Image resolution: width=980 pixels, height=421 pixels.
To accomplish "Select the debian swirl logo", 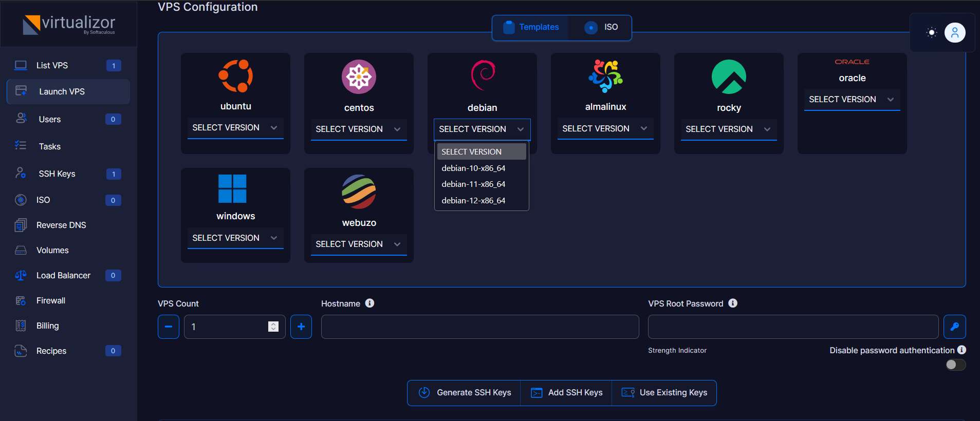I will [483, 75].
